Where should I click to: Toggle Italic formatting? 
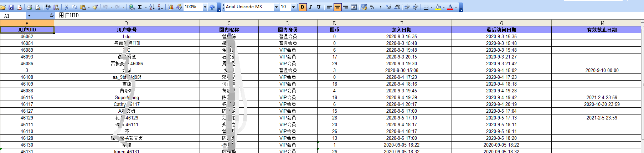pyautogui.click(x=310, y=7)
